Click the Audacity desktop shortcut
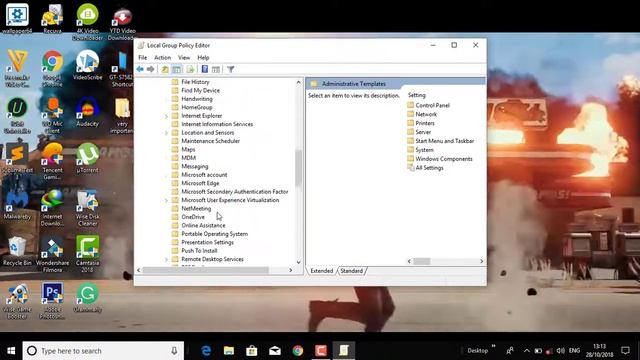This screenshot has height=360, width=640. (87, 111)
